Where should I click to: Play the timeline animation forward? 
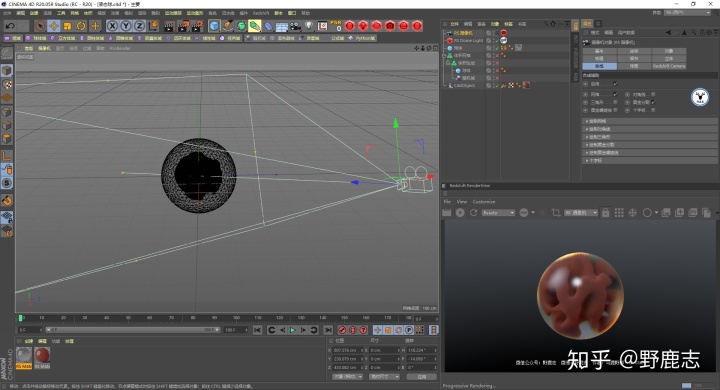tap(292, 330)
